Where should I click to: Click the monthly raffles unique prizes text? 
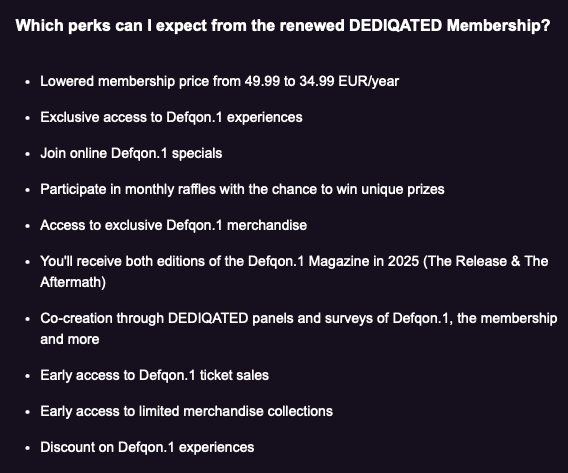click(x=242, y=189)
